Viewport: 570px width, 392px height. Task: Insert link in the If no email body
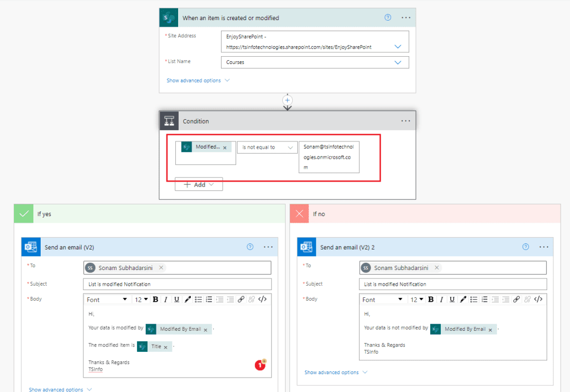pos(517,299)
